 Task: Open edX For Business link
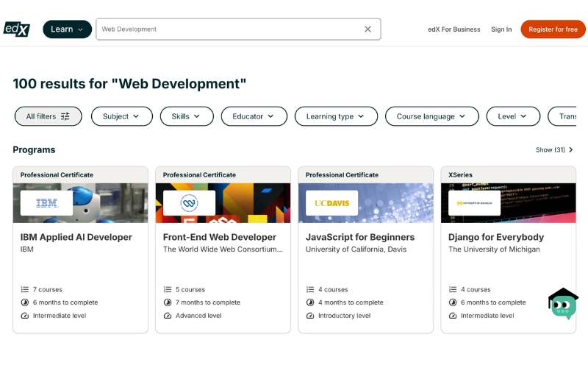tap(453, 29)
